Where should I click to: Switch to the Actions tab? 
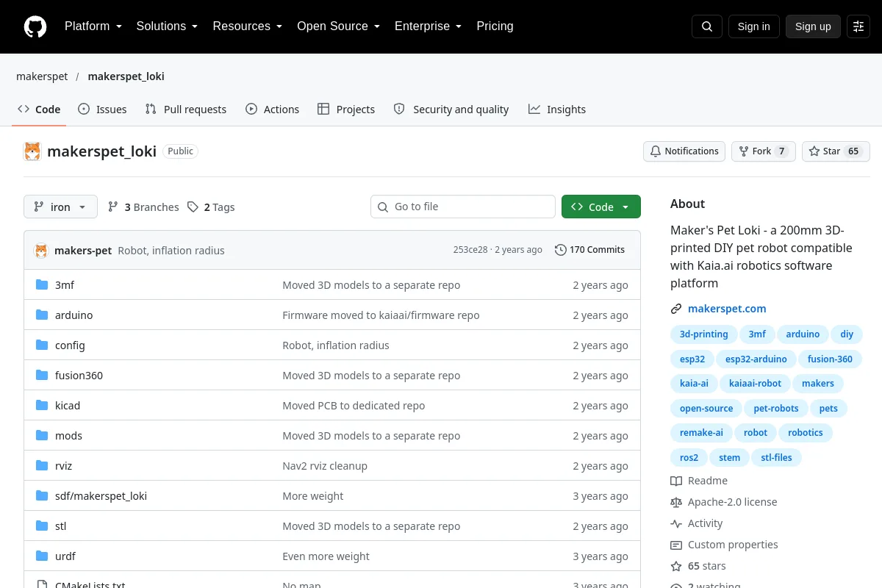click(x=273, y=110)
